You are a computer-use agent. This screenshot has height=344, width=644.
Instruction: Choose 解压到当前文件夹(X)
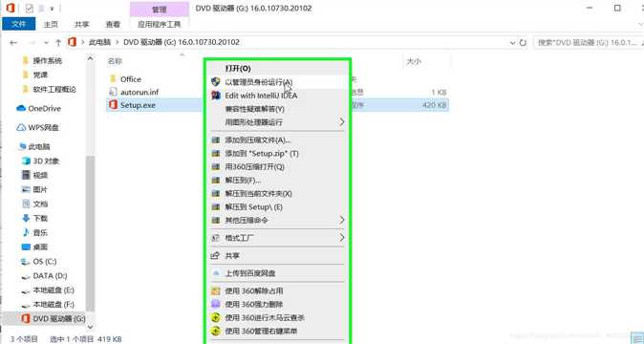[x=277, y=194]
